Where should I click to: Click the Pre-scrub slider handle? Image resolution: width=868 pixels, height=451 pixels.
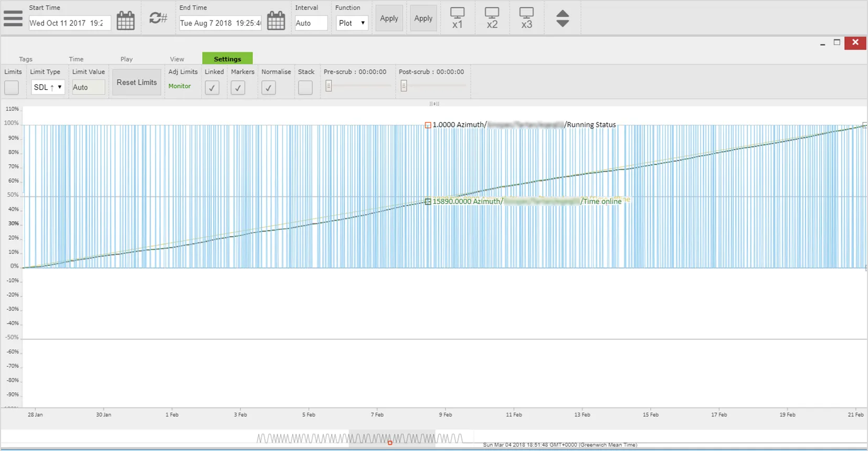[x=329, y=86]
